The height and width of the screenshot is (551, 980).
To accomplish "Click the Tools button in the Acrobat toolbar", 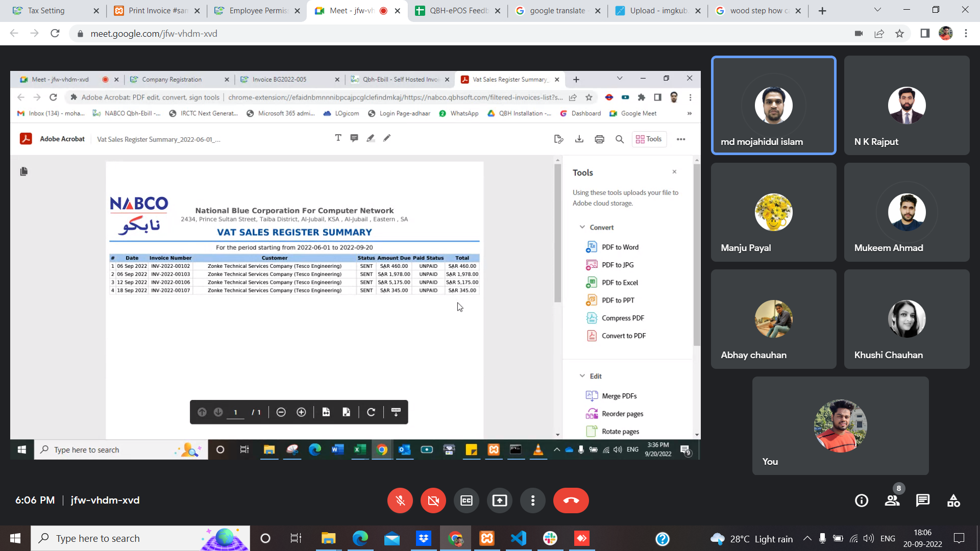I will pyautogui.click(x=649, y=139).
